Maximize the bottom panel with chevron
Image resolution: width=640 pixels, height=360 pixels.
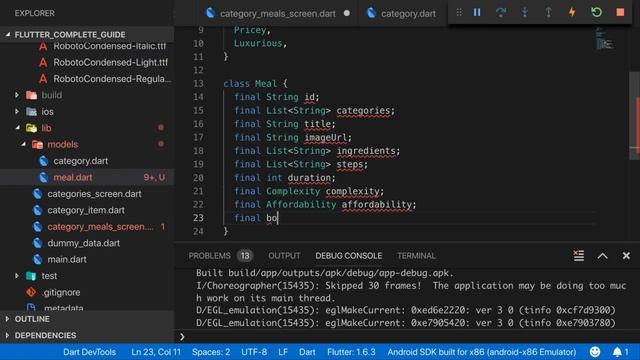tap(602, 256)
